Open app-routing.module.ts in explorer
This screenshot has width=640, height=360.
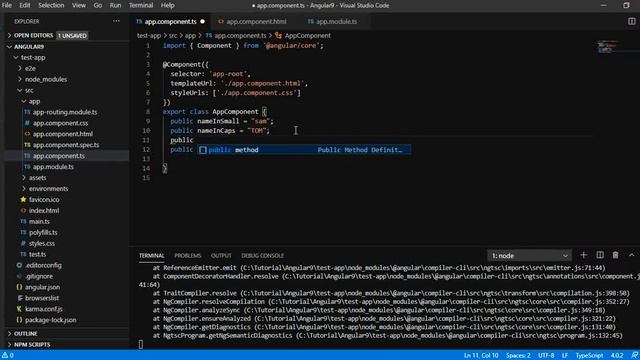pos(65,112)
